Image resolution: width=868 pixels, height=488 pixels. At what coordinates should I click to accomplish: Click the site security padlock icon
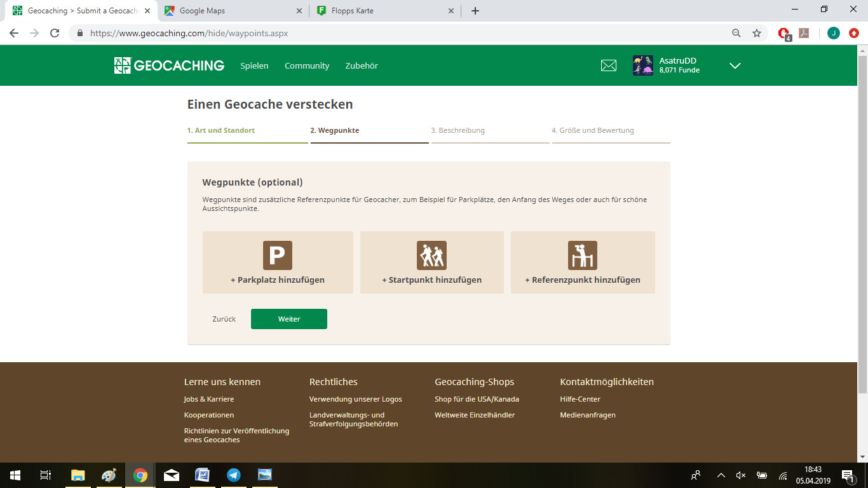[80, 33]
